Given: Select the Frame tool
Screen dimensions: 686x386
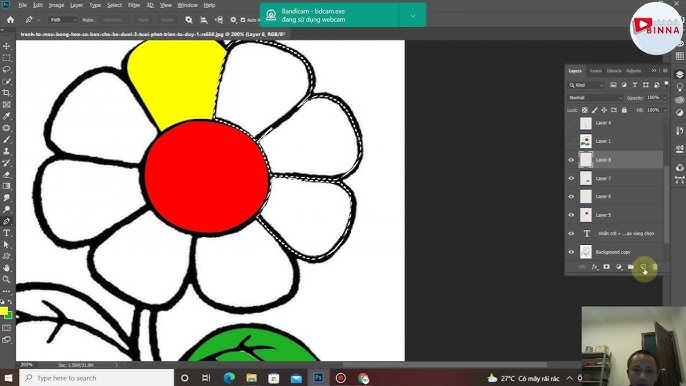Looking at the screenshot, I should (6, 105).
